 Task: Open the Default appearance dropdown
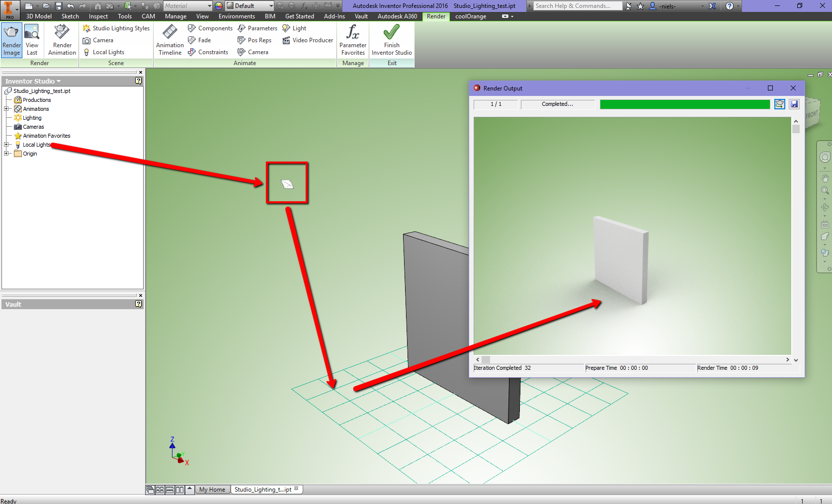coord(250,6)
